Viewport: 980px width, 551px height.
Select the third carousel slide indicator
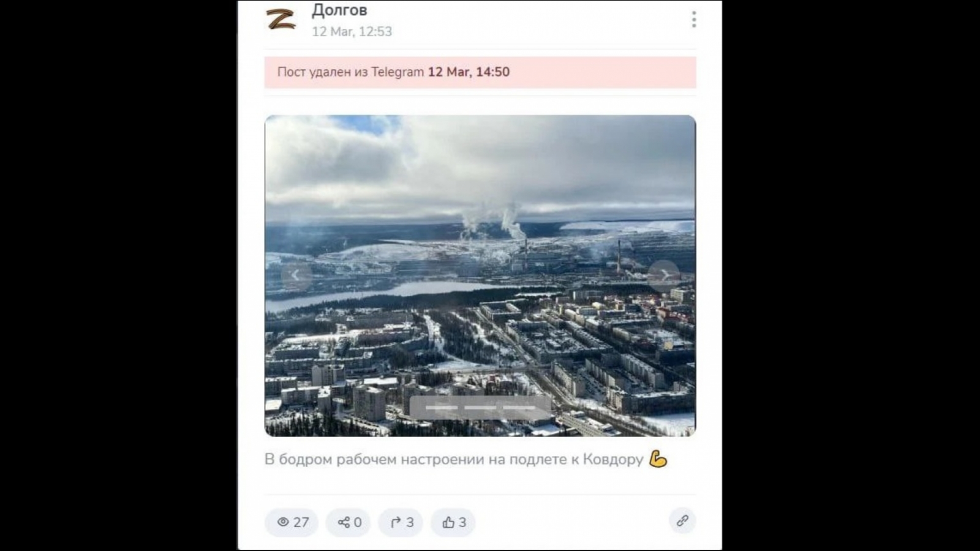click(x=519, y=408)
